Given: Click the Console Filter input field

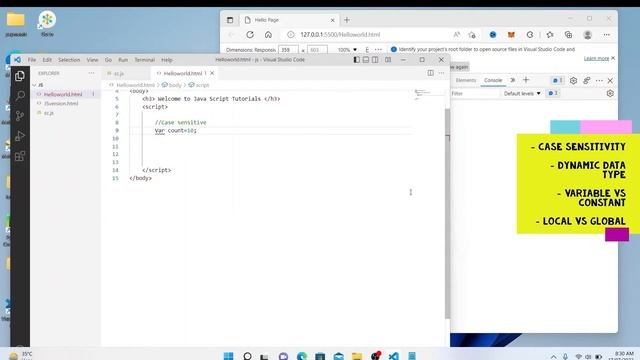Looking at the screenshot, I should click(x=475, y=93).
